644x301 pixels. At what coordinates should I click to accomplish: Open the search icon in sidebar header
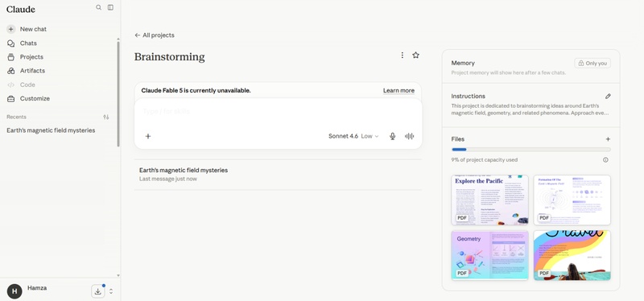98,7
